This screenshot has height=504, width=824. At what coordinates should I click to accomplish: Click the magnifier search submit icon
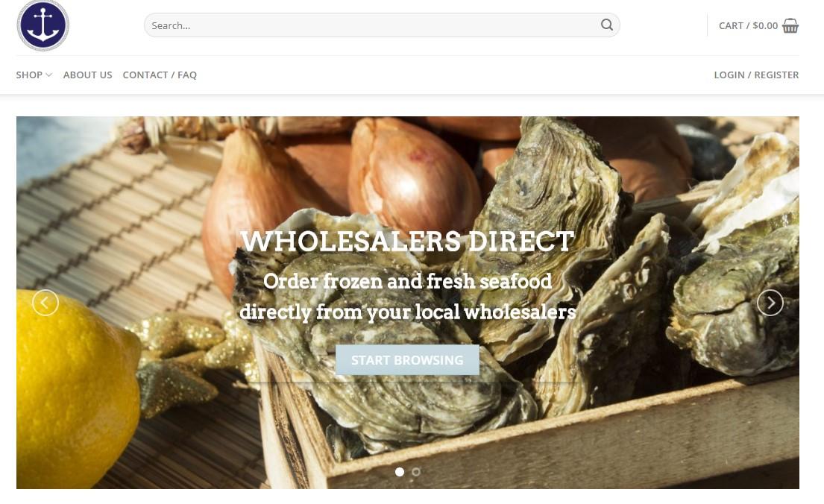607,25
